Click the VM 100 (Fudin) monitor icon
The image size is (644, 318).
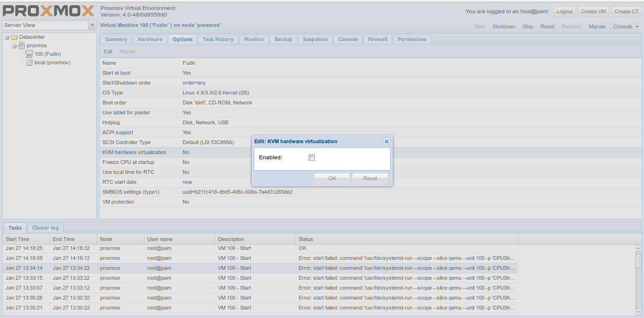coord(29,54)
